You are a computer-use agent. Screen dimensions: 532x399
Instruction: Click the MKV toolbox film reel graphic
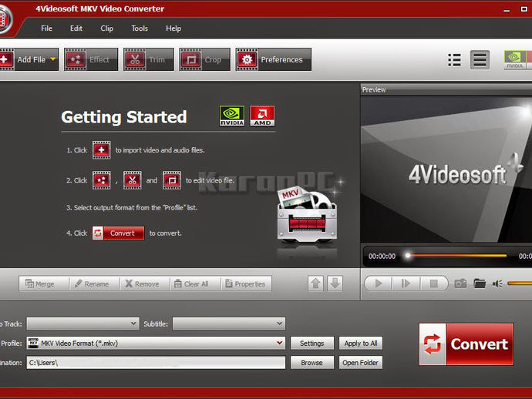307,214
